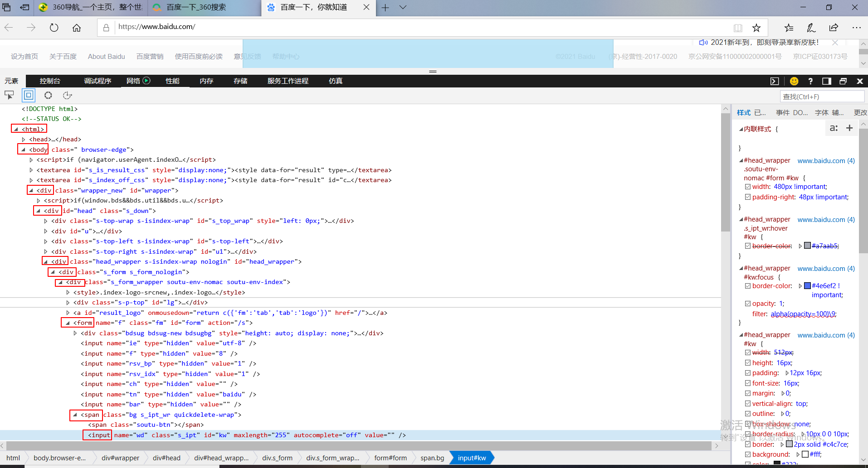Image resolution: width=868 pixels, height=468 pixels.
Task: Open browser settings ellipsis menu
Action: 856,28
